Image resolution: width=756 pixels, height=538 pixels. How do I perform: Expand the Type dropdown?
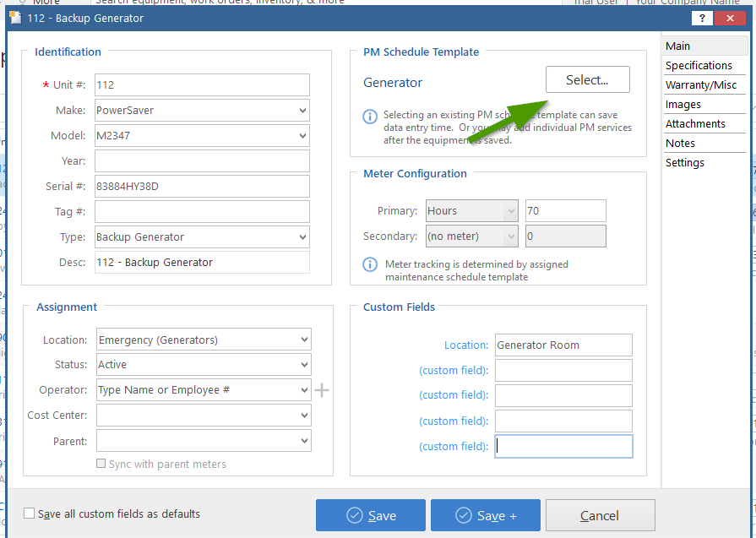302,237
